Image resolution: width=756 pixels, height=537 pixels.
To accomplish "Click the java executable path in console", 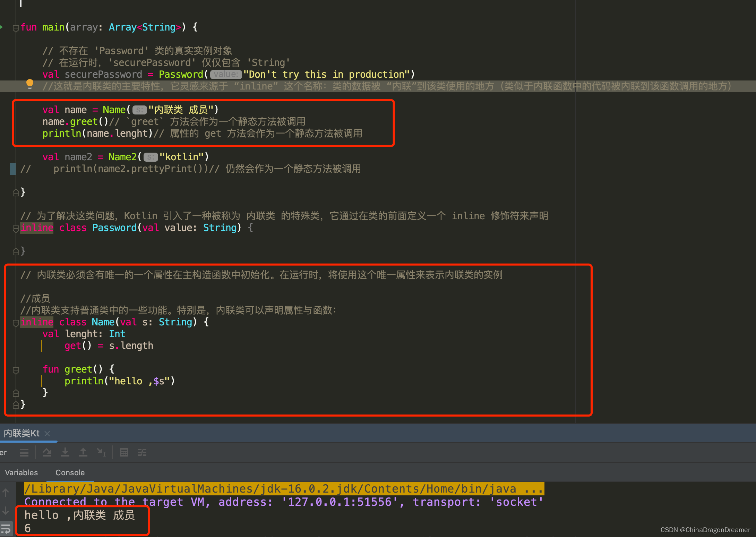I will 284,489.
